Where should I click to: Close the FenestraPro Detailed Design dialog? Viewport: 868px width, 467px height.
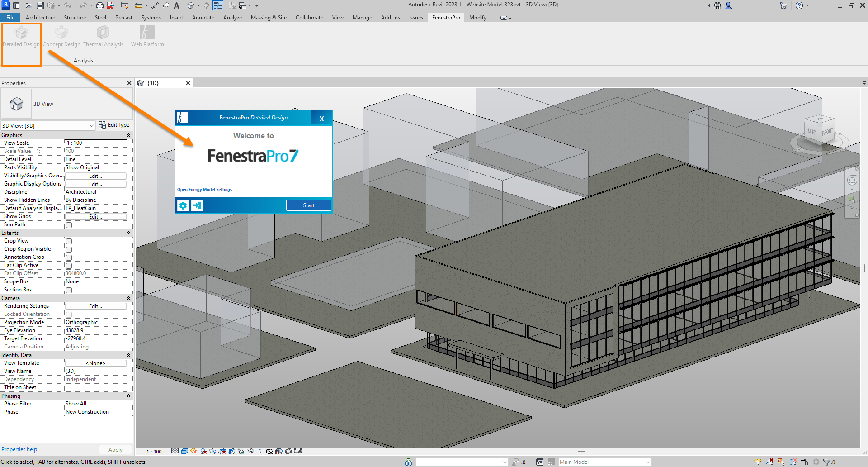pos(321,119)
